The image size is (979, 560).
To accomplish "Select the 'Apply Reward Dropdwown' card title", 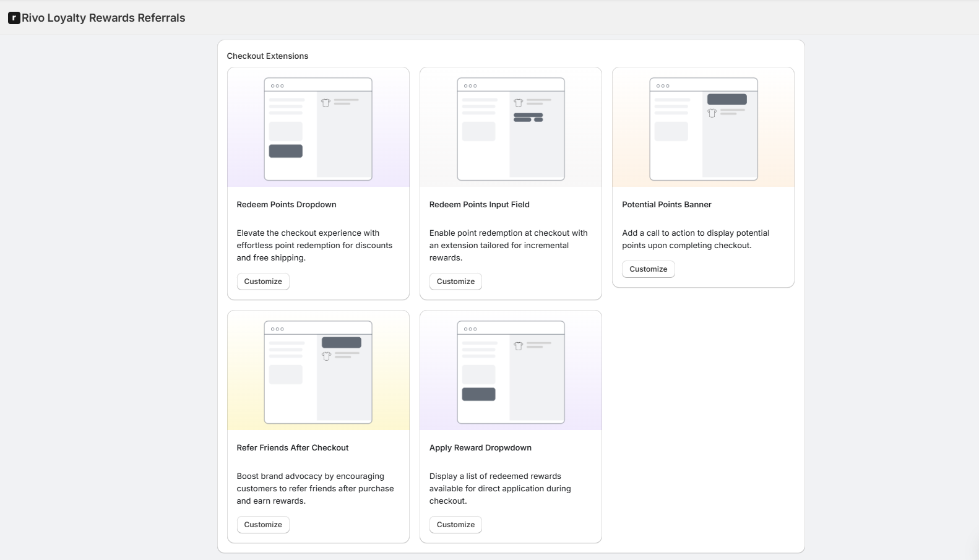I will click(480, 448).
